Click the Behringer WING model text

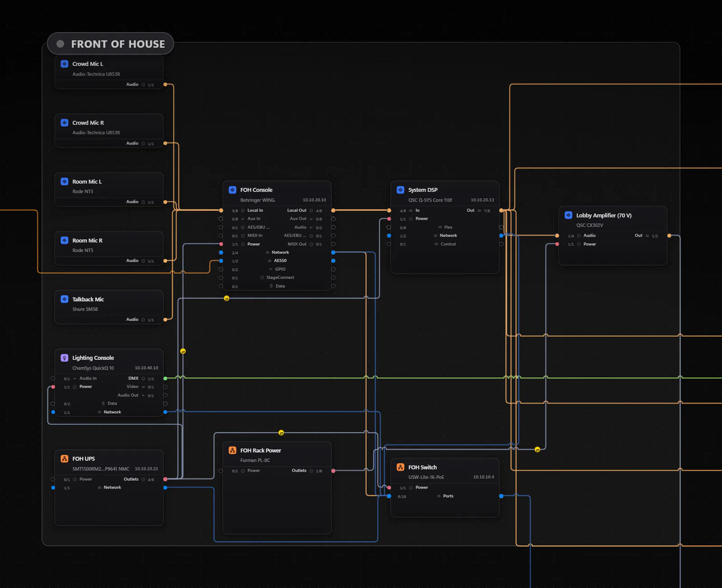pyautogui.click(x=258, y=200)
